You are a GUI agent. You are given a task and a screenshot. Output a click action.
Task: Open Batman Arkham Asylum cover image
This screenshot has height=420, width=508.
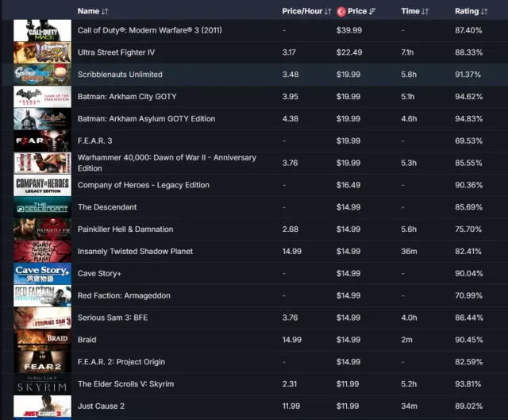pos(42,119)
